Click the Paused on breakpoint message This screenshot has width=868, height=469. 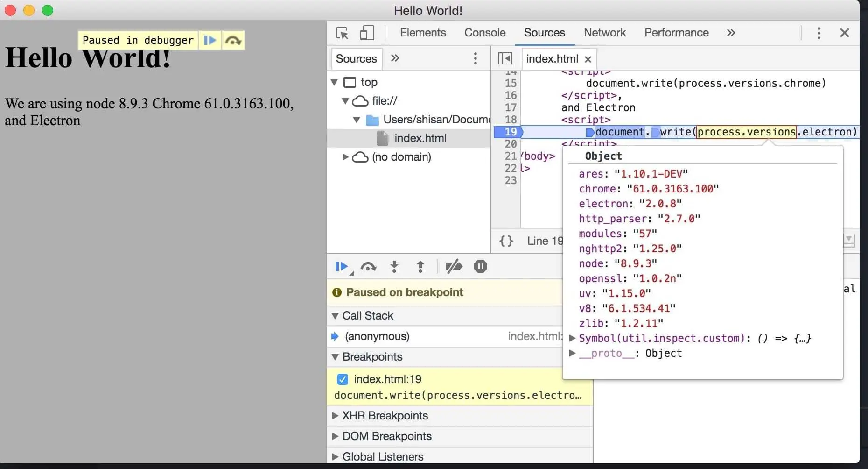coord(404,292)
